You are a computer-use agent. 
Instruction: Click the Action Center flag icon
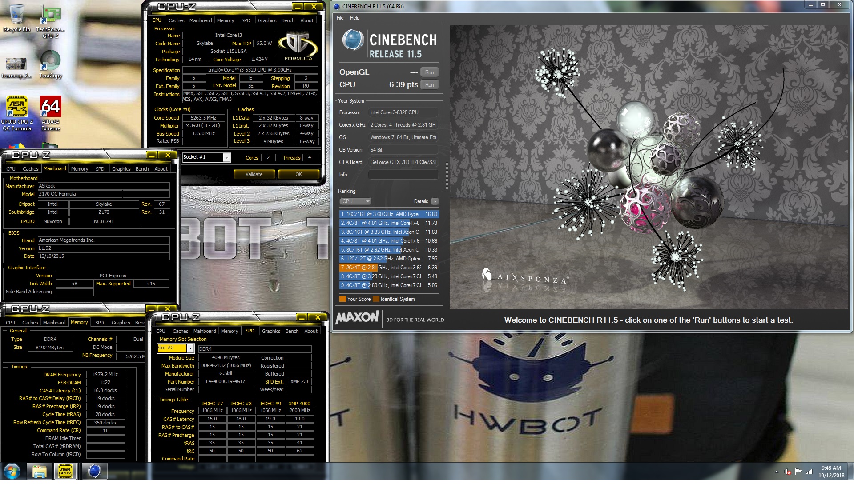[798, 472]
